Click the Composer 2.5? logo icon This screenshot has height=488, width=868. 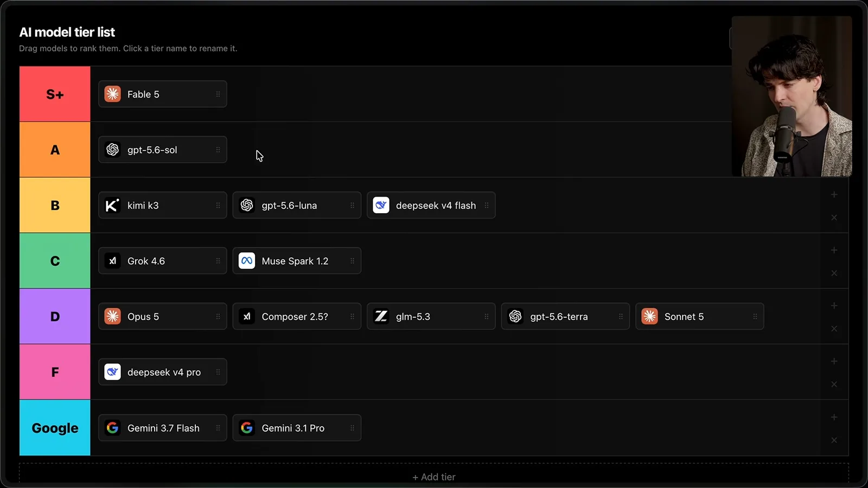247,317
